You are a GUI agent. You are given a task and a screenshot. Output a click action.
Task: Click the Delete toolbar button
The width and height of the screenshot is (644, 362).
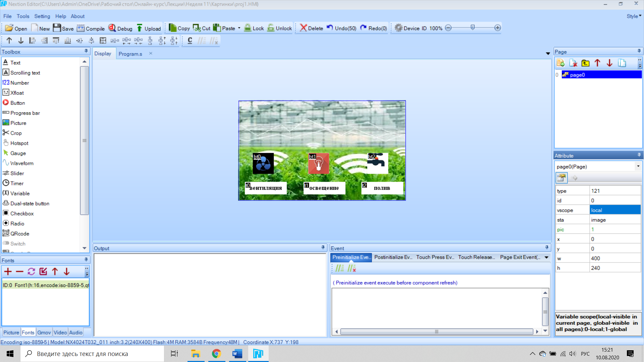311,28
